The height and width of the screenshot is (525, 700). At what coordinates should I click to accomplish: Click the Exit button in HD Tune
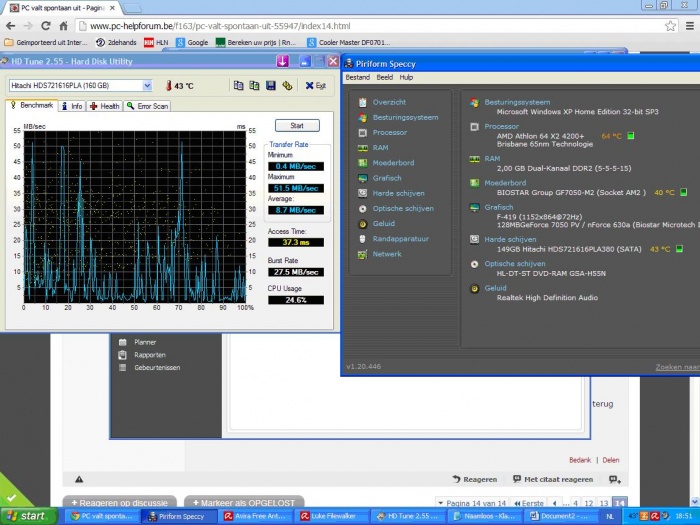316,85
